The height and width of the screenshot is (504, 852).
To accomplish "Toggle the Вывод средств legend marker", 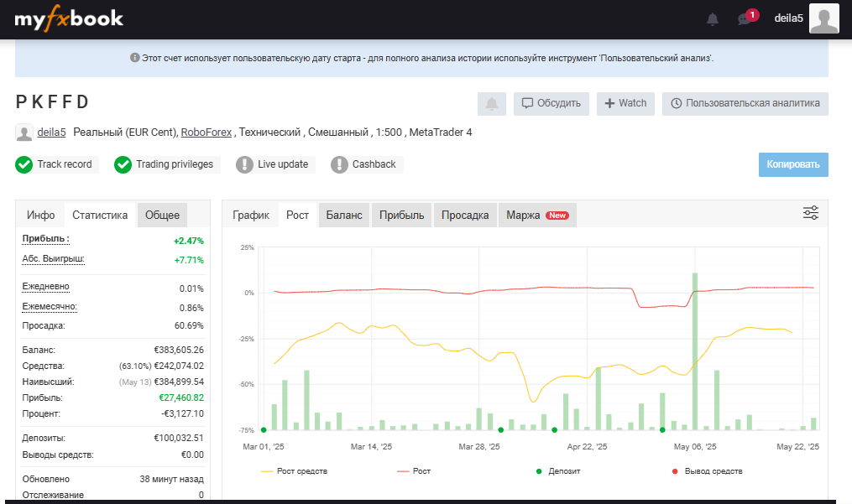I will (x=707, y=470).
